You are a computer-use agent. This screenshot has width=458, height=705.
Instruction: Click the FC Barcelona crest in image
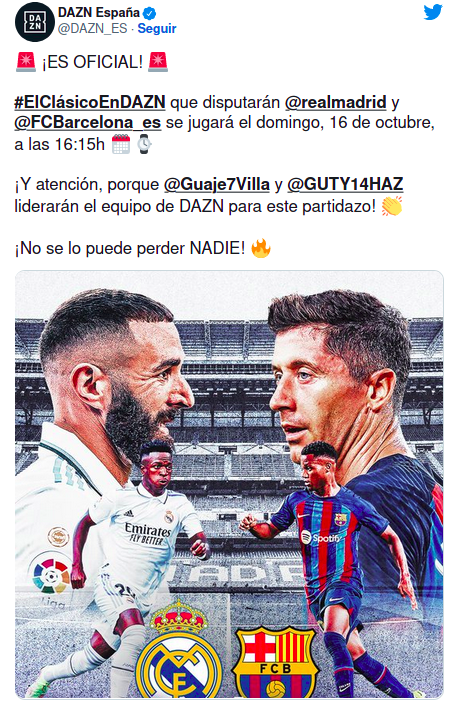275,662
